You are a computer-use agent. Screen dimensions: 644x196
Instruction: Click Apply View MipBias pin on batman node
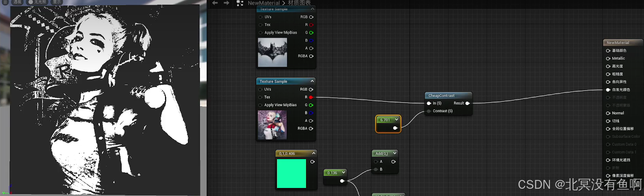[x=261, y=33]
